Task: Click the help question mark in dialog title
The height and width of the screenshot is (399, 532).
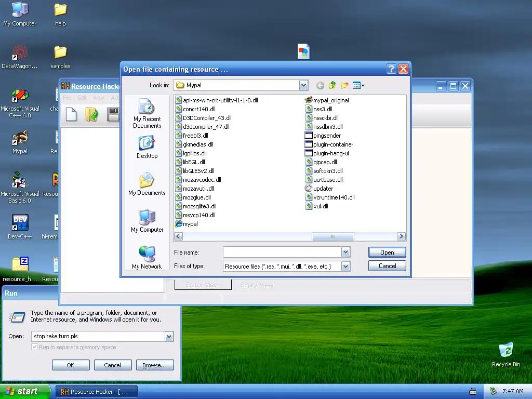Action: (391, 69)
